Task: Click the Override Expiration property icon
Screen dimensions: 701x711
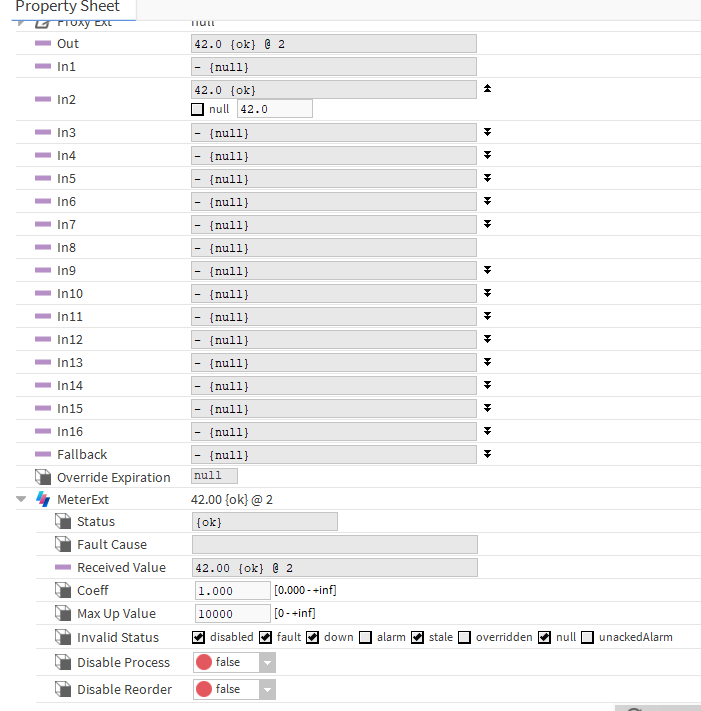Action: click(x=43, y=477)
